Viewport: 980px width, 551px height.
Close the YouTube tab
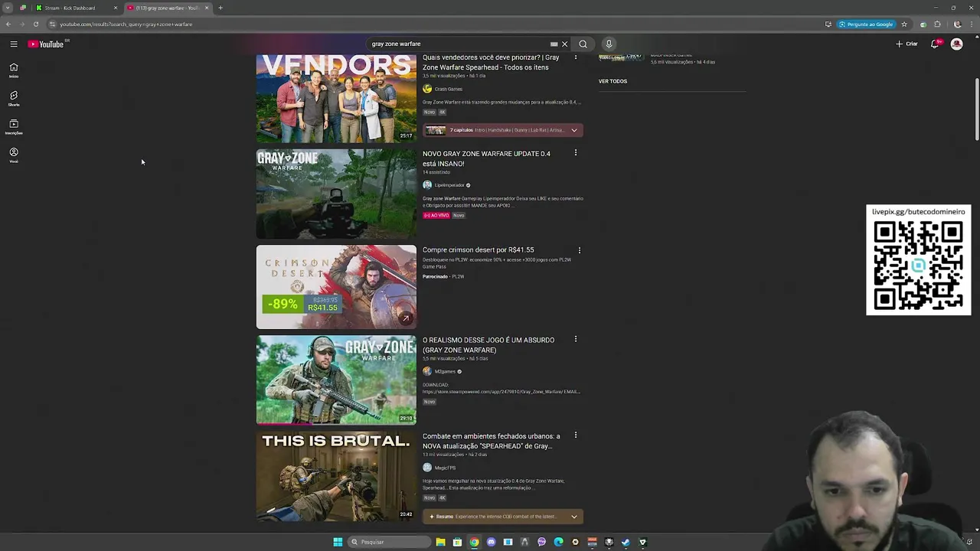coord(206,8)
